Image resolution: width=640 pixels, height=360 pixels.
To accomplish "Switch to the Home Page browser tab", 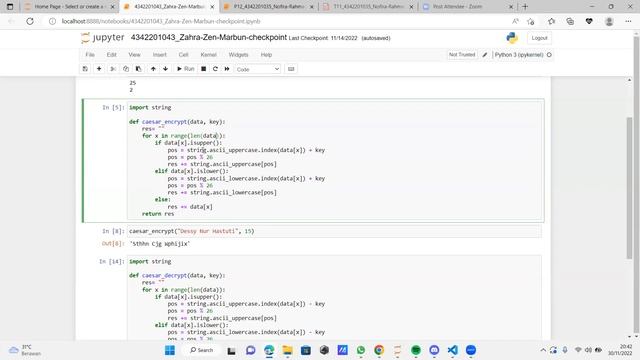I will click(68, 7).
